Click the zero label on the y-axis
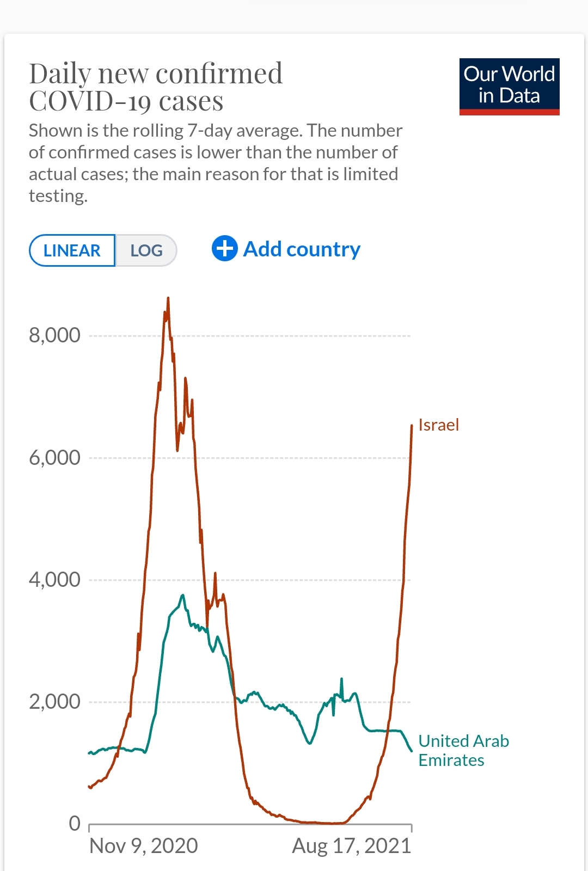The height and width of the screenshot is (871, 588). (x=75, y=824)
